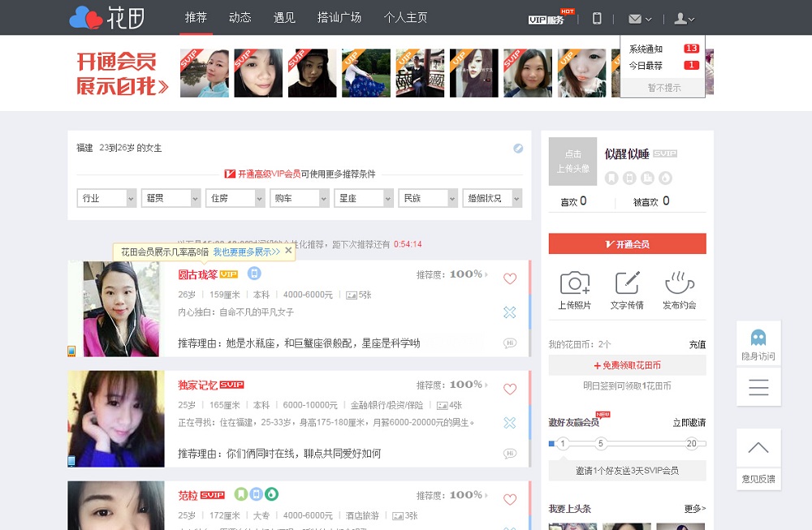Screen dimensions: 812x530
Task: Click the flame badge under 似醒似睡
Action: tap(666, 178)
